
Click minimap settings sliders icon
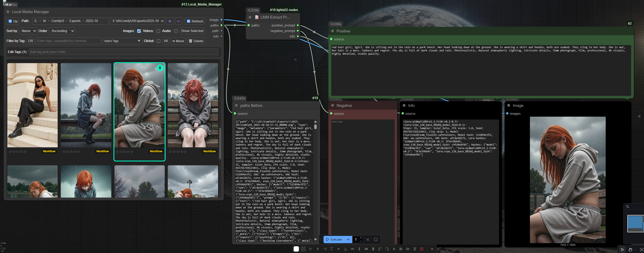628,207
